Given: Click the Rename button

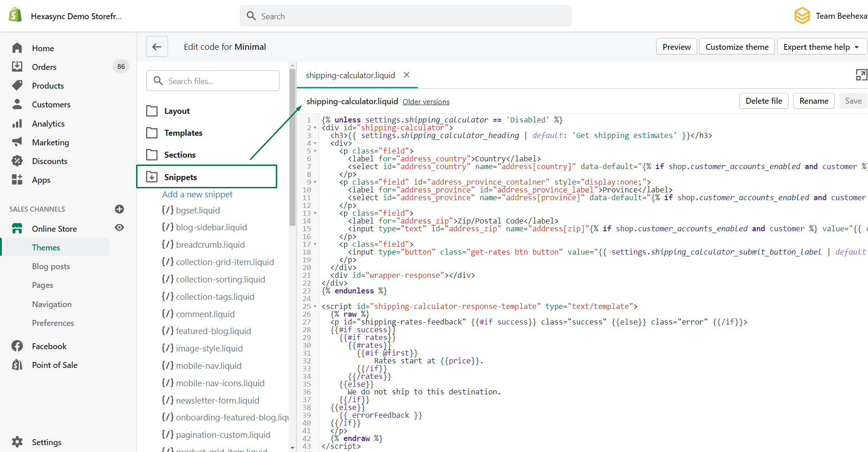Looking at the screenshot, I should tap(814, 101).
